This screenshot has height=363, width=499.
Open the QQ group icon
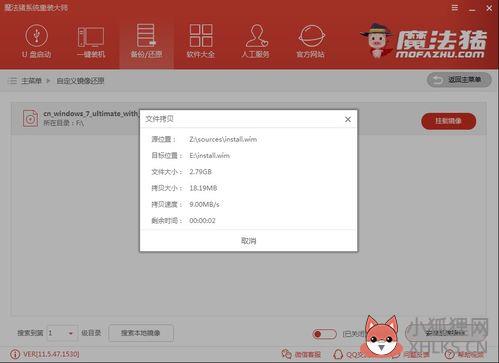[x=338, y=354]
